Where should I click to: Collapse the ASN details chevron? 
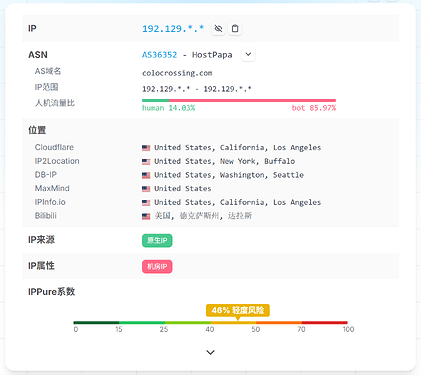pyautogui.click(x=248, y=54)
